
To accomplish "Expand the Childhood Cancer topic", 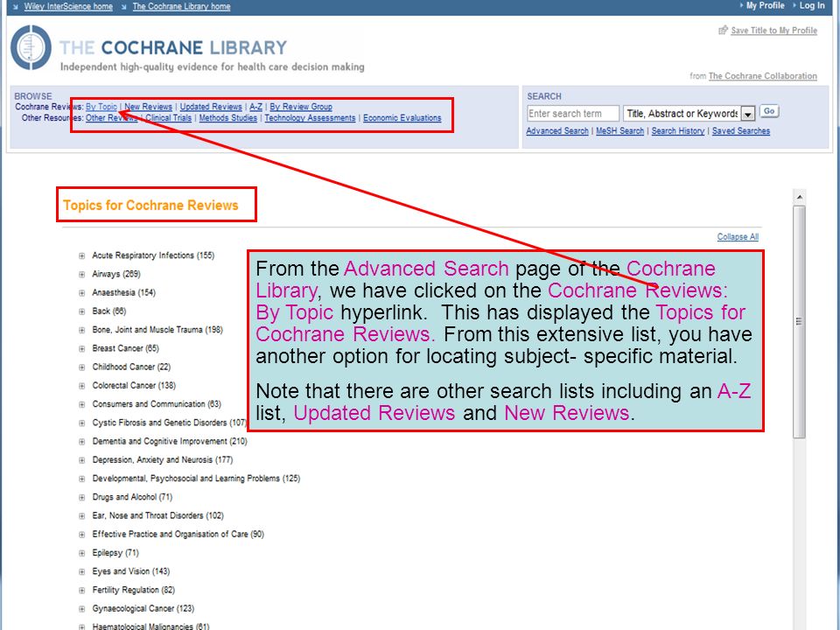I will point(82,367).
